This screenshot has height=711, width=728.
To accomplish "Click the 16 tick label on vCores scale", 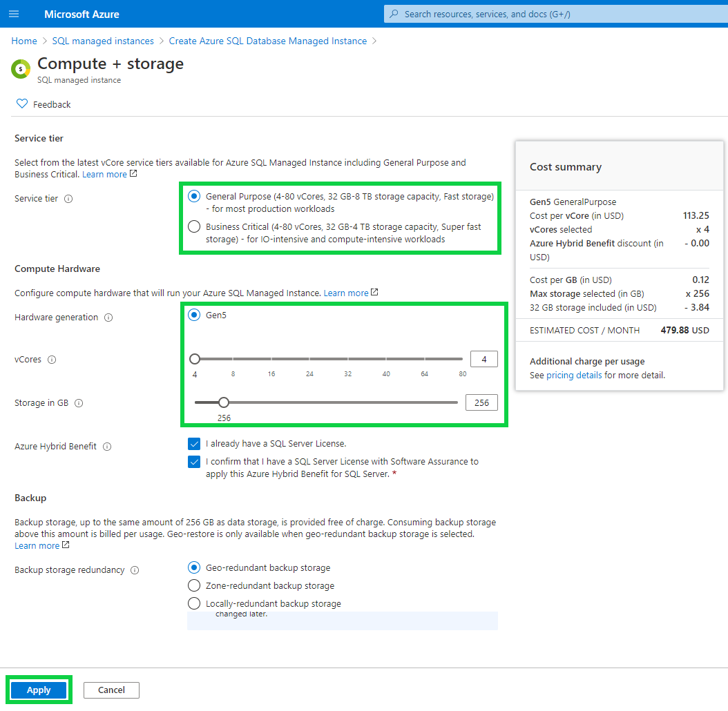I will click(x=271, y=373).
